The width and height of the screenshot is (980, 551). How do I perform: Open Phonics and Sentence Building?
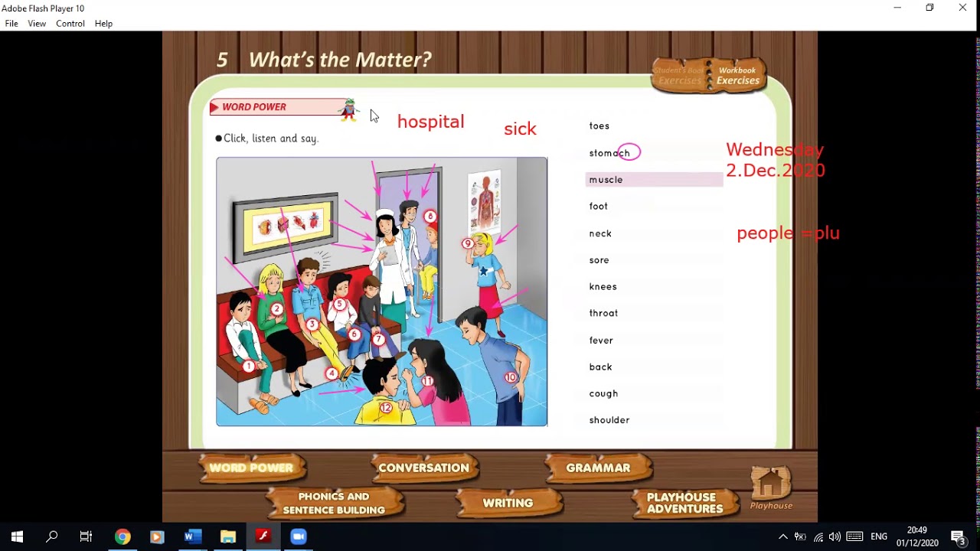[x=335, y=503]
